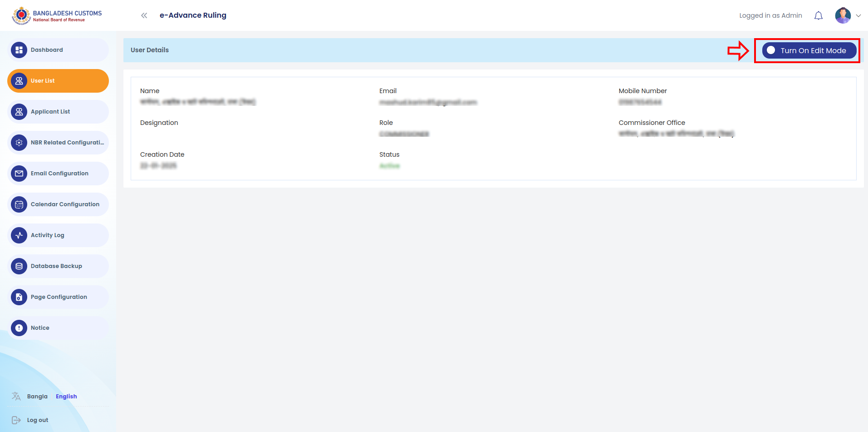Click the Dashboard grid icon
The image size is (868, 432).
click(x=19, y=50)
